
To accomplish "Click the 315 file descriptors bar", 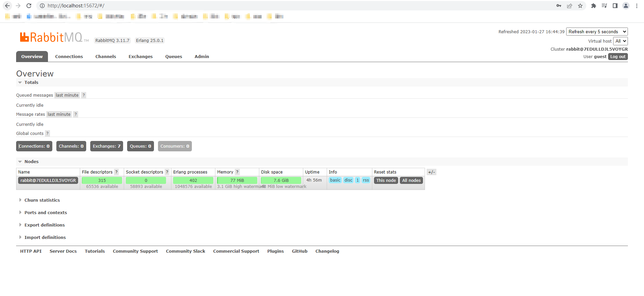I will (102, 181).
